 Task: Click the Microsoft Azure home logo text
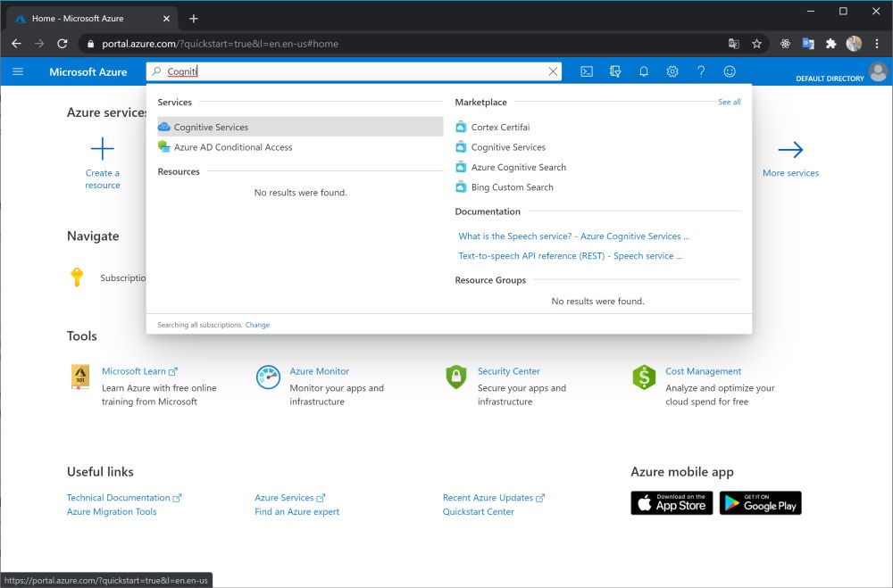click(88, 71)
